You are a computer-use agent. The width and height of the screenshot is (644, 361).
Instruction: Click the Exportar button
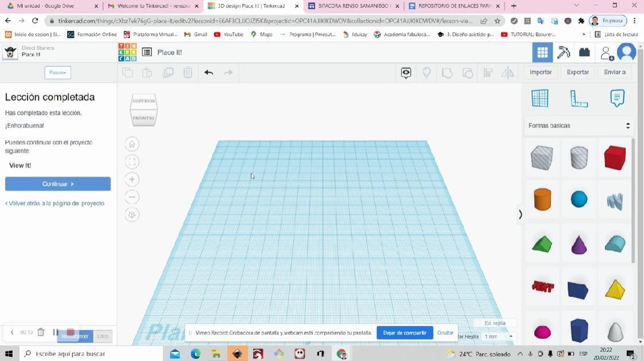coord(577,72)
